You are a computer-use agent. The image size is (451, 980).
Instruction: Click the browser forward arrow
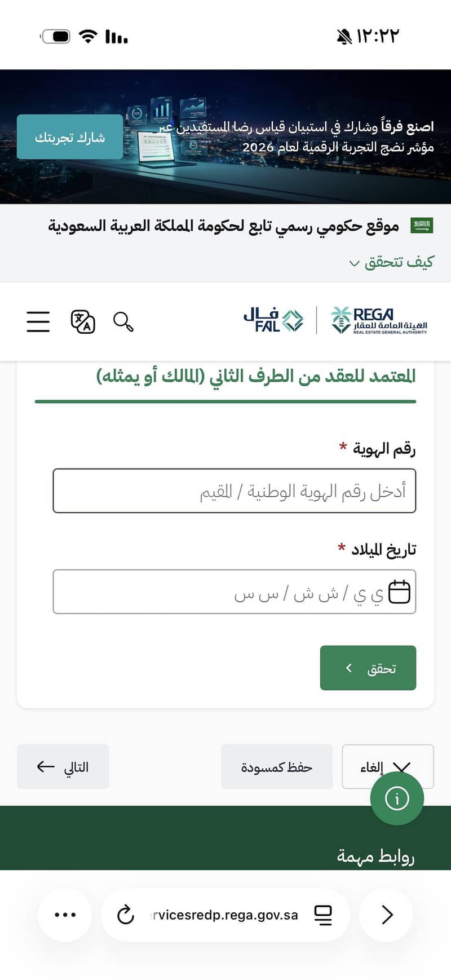click(x=386, y=915)
